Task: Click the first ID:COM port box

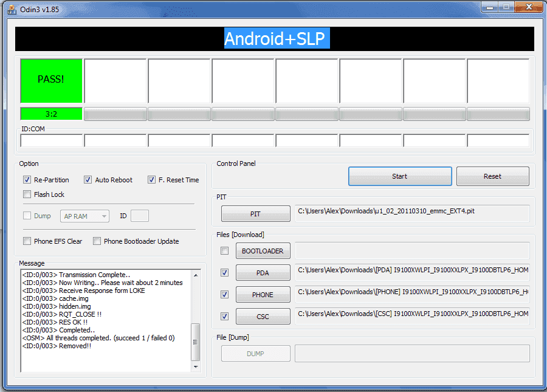Action: [52, 141]
